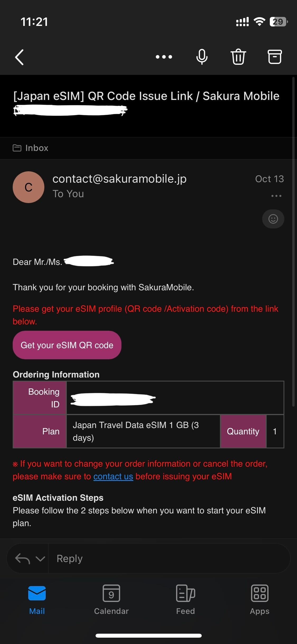Select the Mail tab

tap(37, 599)
